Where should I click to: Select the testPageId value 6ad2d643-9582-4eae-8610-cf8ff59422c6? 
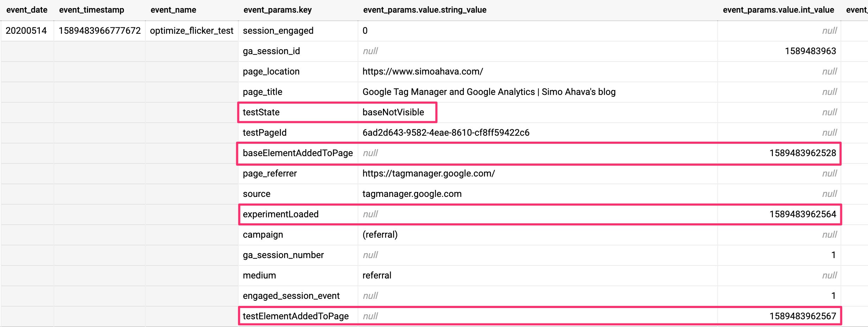(446, 133)
